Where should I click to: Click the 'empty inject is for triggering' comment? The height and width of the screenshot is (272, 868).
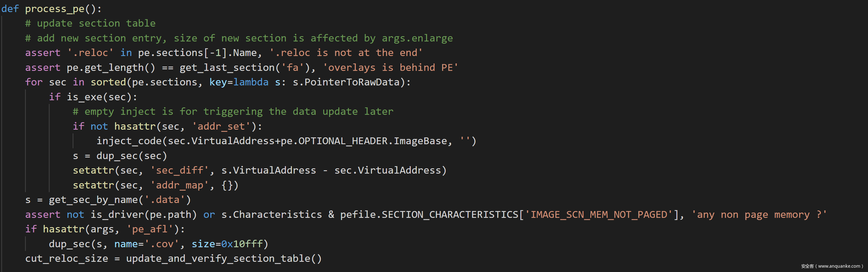[x=233, y=112]
